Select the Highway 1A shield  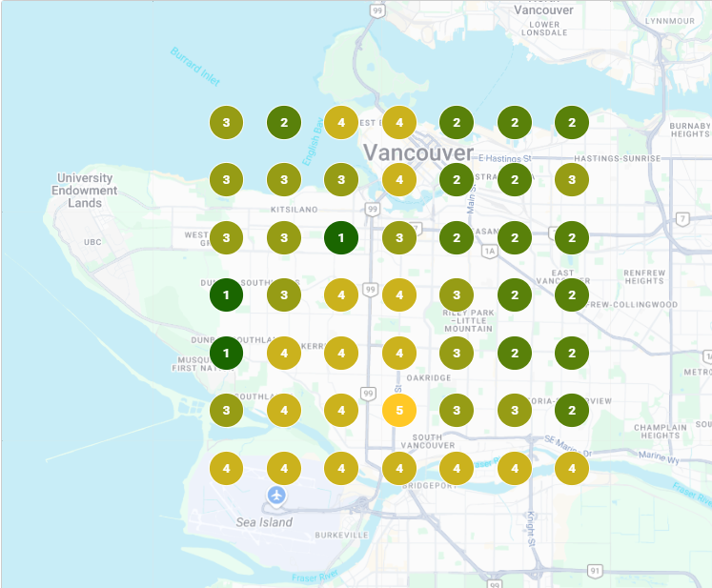click(490, 252)
